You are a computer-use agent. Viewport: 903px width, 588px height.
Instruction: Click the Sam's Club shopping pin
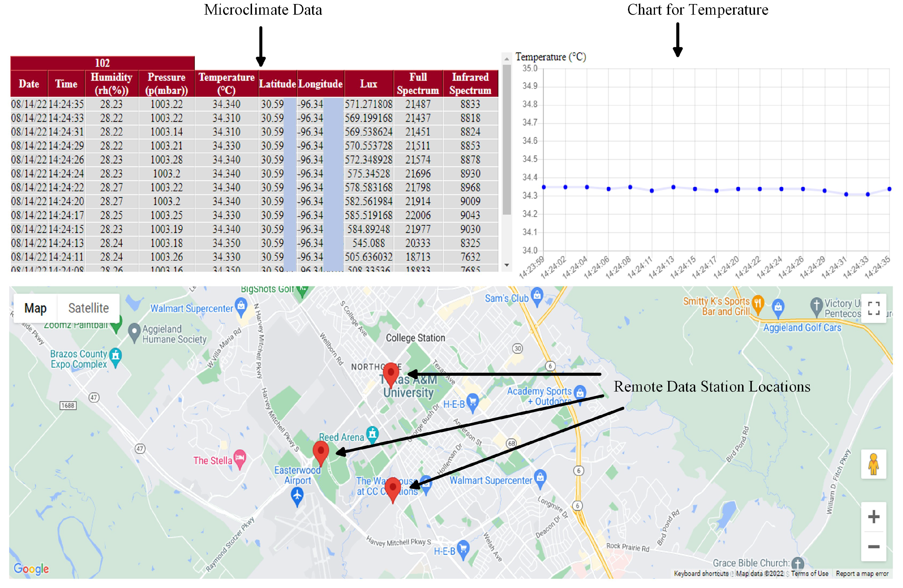tap(537, 296)
